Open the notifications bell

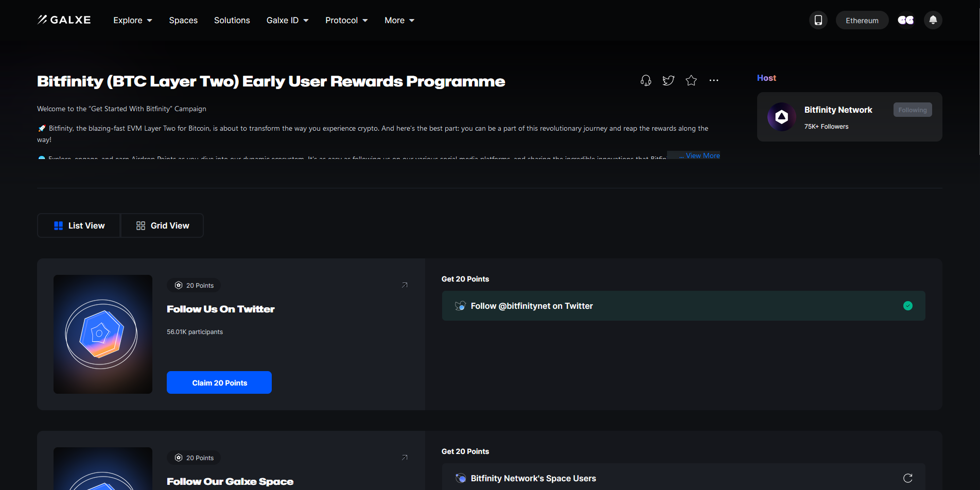point(933,20)
